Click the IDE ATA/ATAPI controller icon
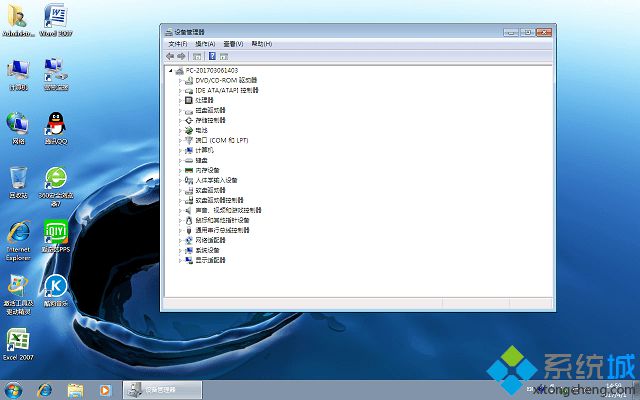This screenshot has height=400, width=640. click(x=189, y=91)
